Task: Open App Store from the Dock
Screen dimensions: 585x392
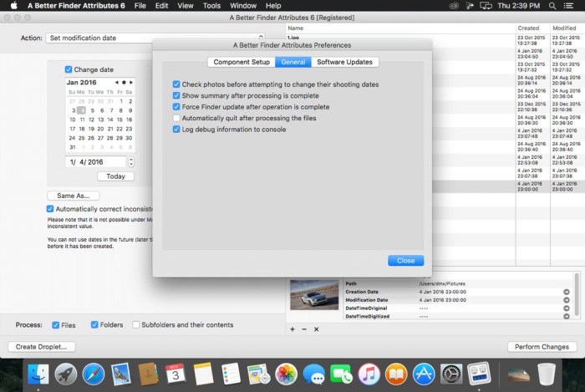Action: tap(424, 374)
